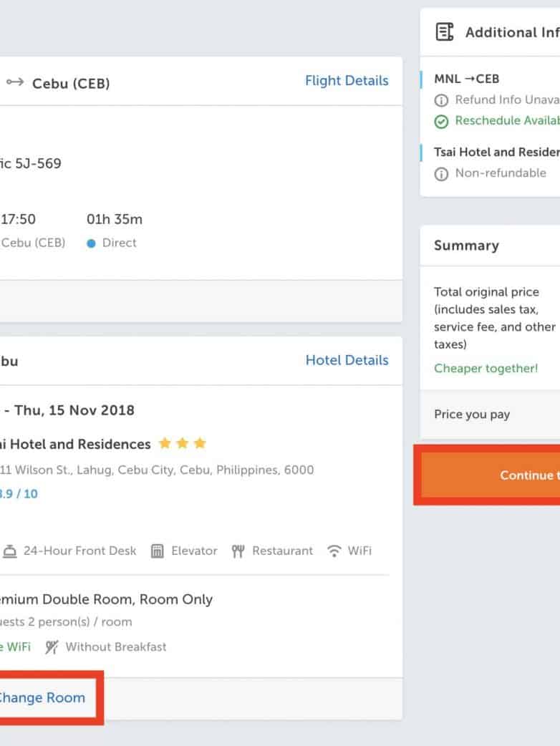The image size is (560, 746).
Task: Click the WiFi signal icon
Action: point(334,551)
